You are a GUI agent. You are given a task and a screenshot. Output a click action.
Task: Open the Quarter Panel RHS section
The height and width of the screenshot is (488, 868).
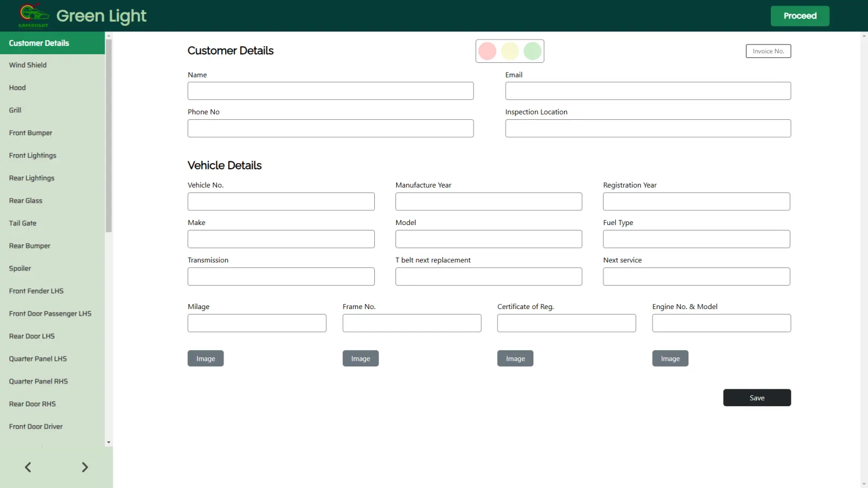point(52,381)
